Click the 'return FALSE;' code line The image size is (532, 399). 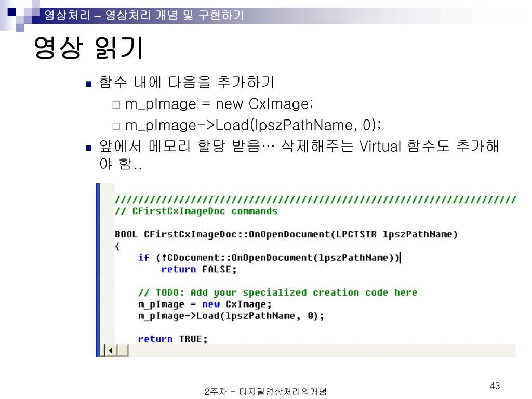(x=198, y=270)
